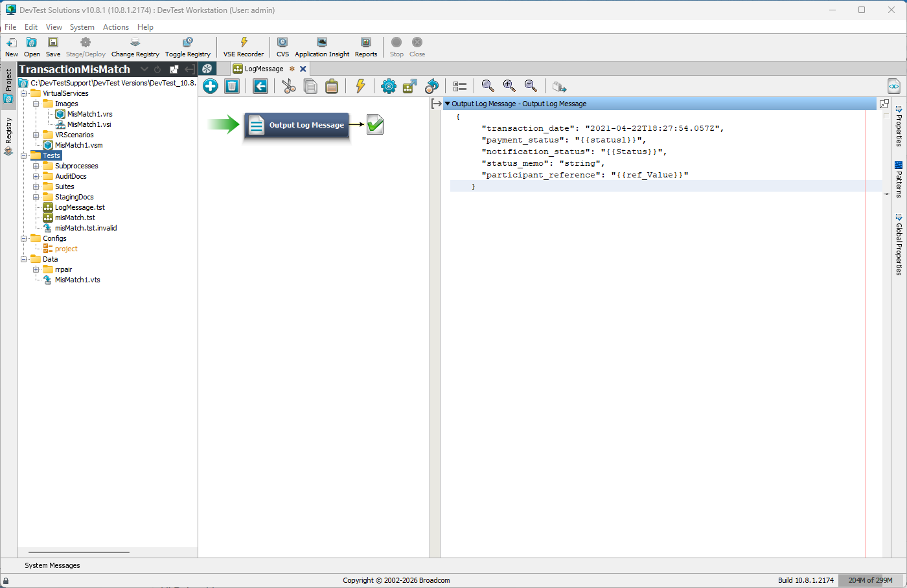This screenshot has width=907, height=588.
Task: Click the XML properties icon at toolbar's right end
Action: pyautogui.click(x=894, y=86)
